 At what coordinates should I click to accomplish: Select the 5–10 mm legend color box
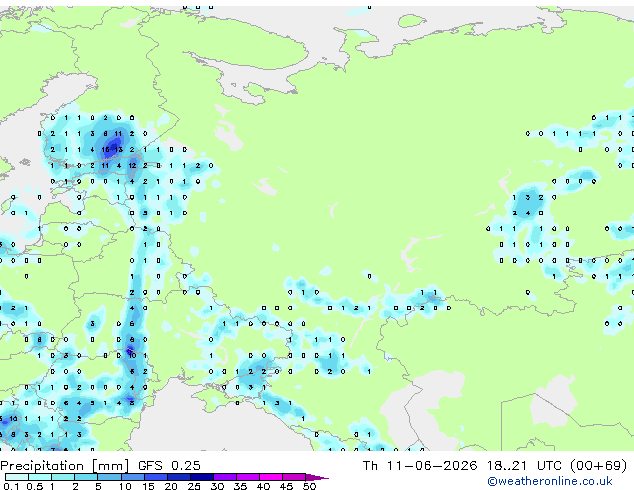click(x=109, y=477)
